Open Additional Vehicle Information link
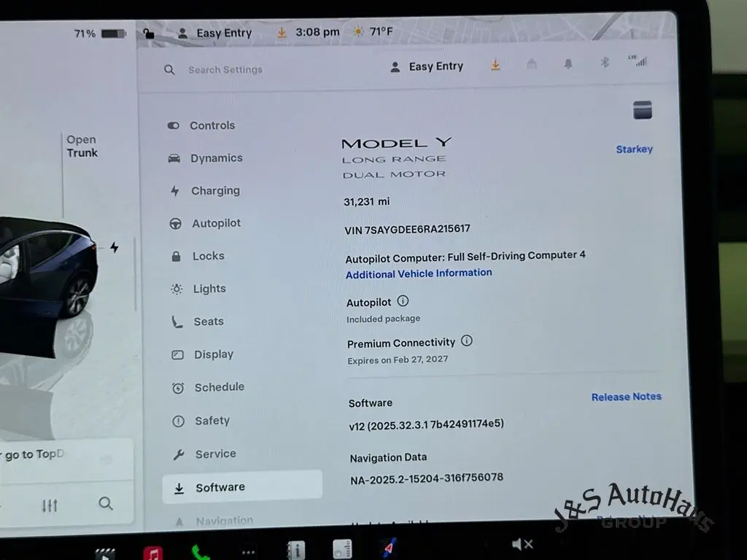The width and height of the screenshot is (747, 560). coord(419,273)
